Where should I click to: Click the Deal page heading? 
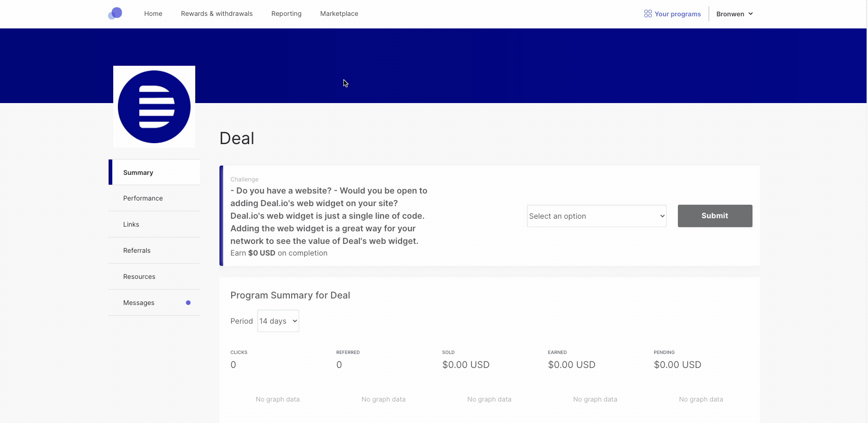pos(237,139)
